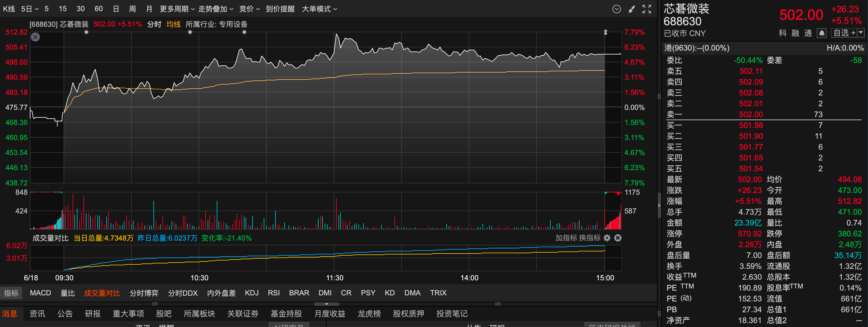868x327 pixels.
Task: Dismiss the circled X on the chart
Action: coord(35,37)
